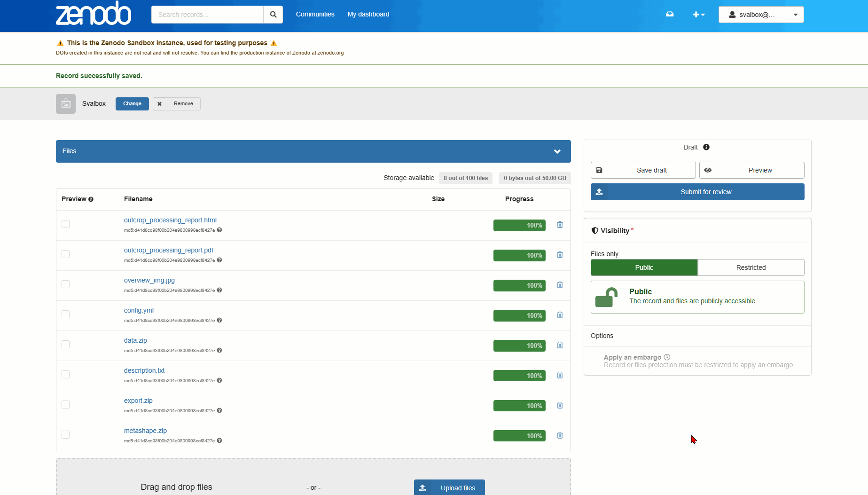Click checksum help icon for outcrop_processing_report.html
Screen dimensions: 868x495
click(x=219, y=230)
